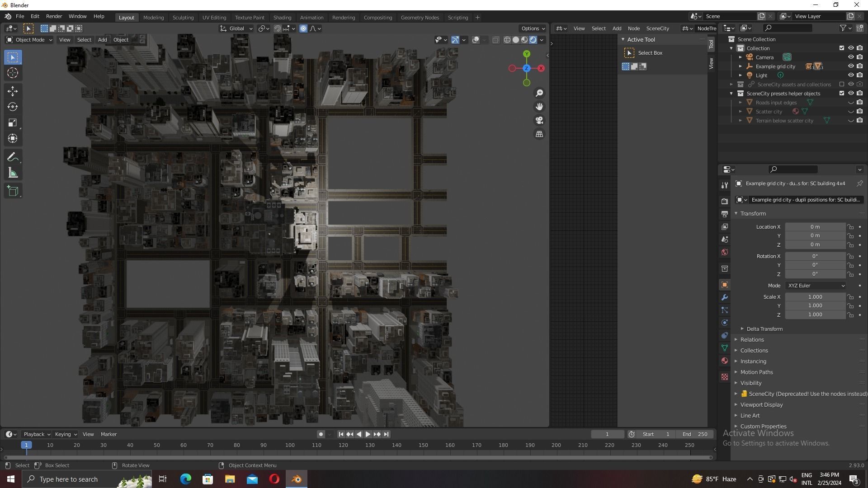
Task: Expand the Relations panel
Action: [752, 340]
